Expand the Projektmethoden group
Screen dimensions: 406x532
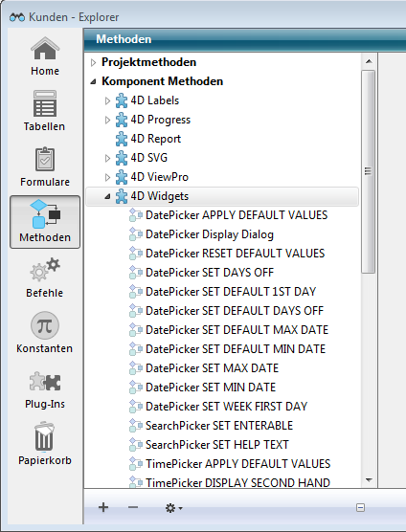tap(93, 62)
